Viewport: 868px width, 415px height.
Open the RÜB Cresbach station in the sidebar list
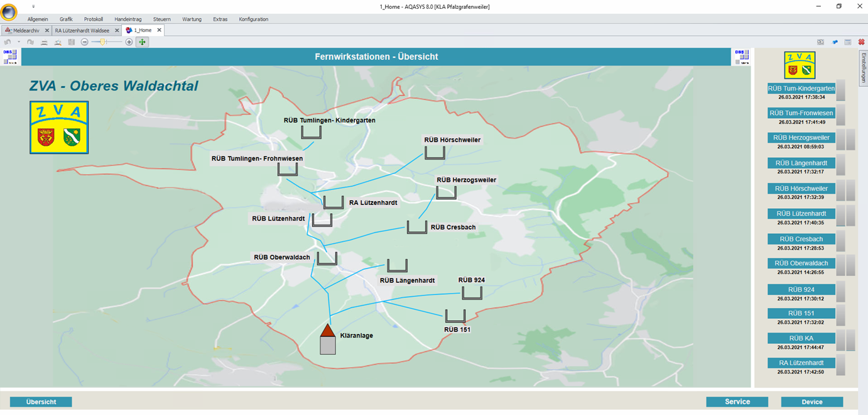pyautogui.click(x=801, y=239)
